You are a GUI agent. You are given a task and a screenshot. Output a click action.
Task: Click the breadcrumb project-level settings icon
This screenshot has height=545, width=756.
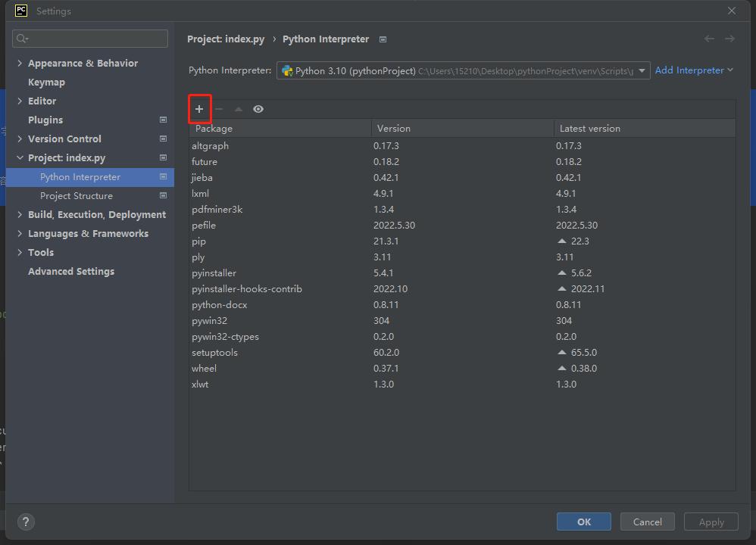pos(383,39)
